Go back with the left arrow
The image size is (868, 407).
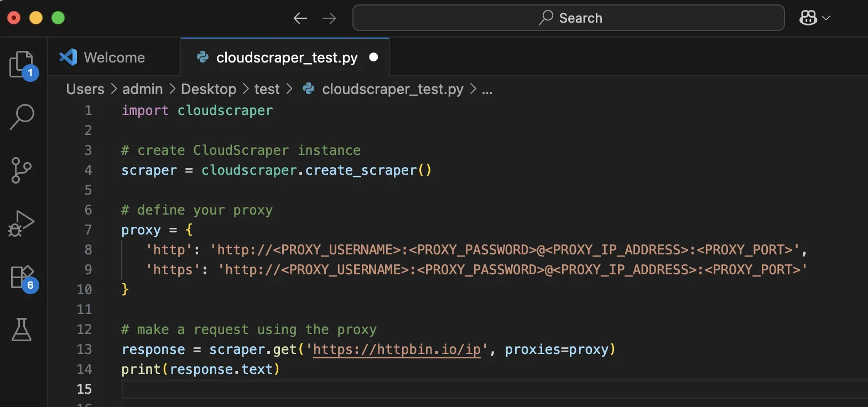tap(300, 18)
